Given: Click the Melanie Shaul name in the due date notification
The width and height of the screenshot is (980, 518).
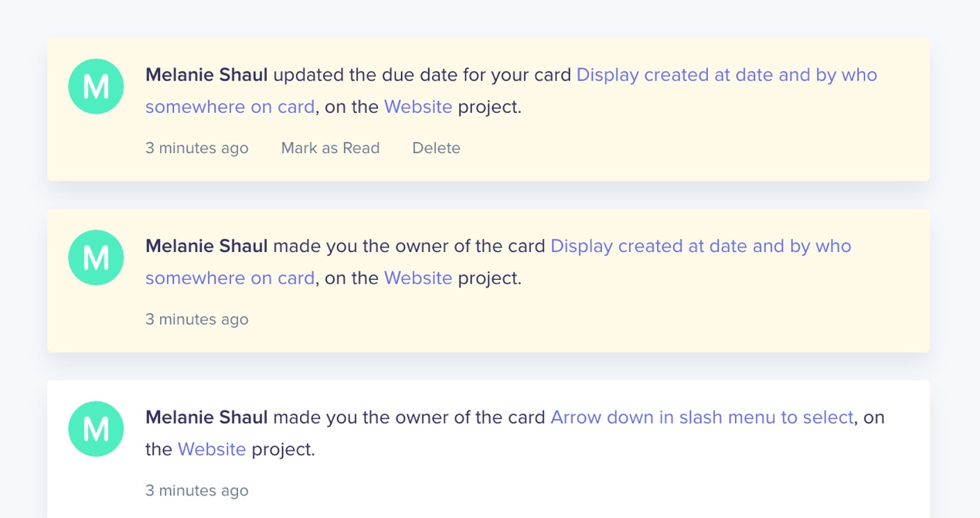Looking at the screenshot, I should [206, 75].
